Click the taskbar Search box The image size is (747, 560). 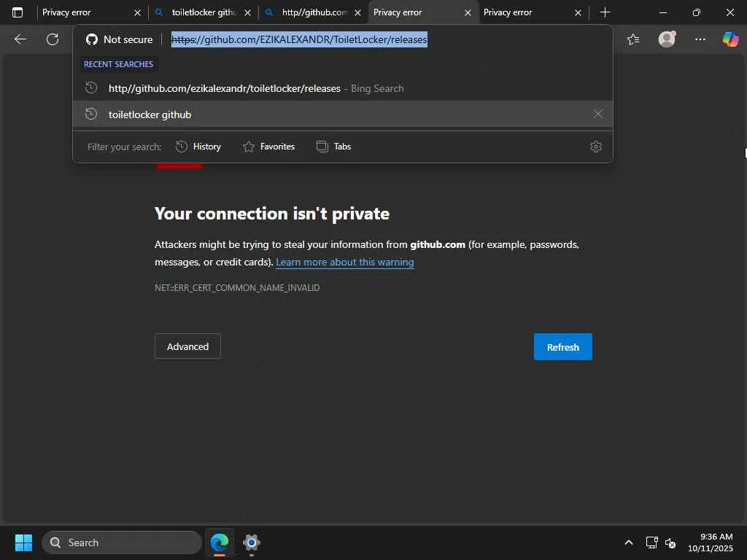pos(122,542)
